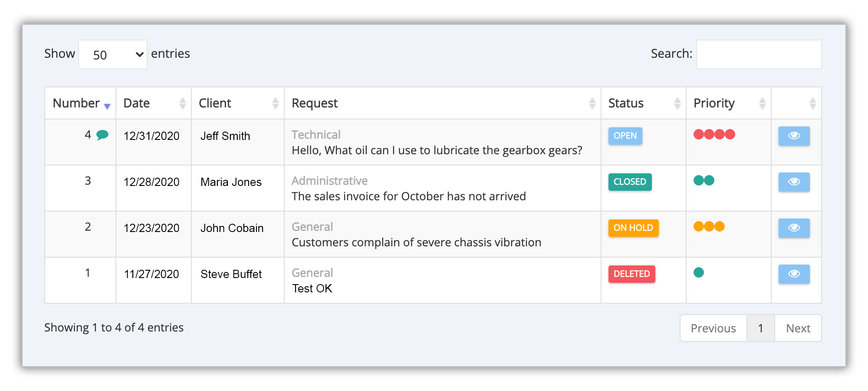The height and width of the screenshot is (391, 868).
Task: Click the chassis vibration request text
Action: (416, 242)
